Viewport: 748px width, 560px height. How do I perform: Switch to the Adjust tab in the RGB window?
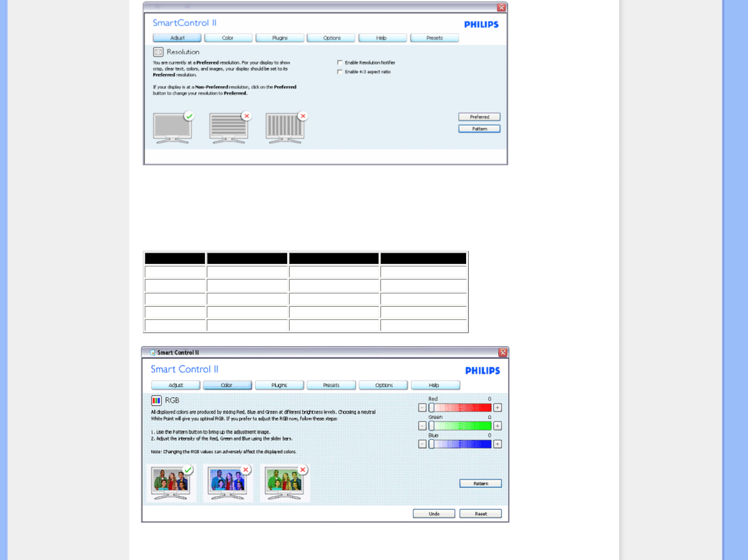pos(175,385)
